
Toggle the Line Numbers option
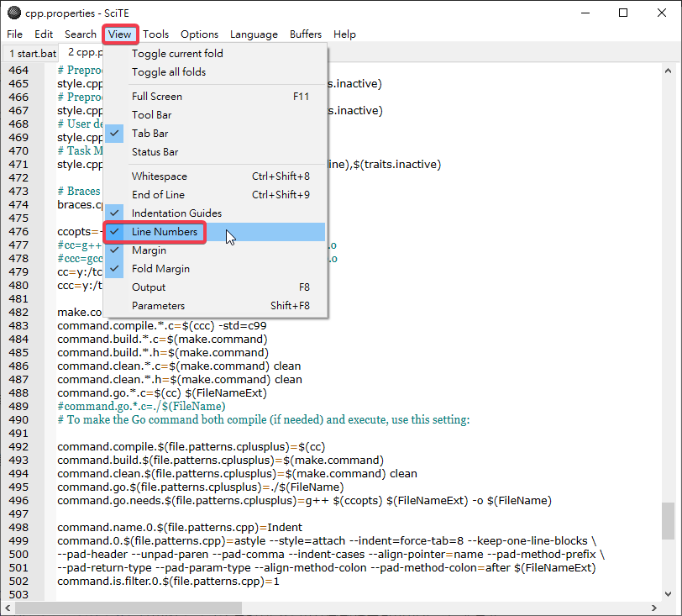tap(165, 232)
